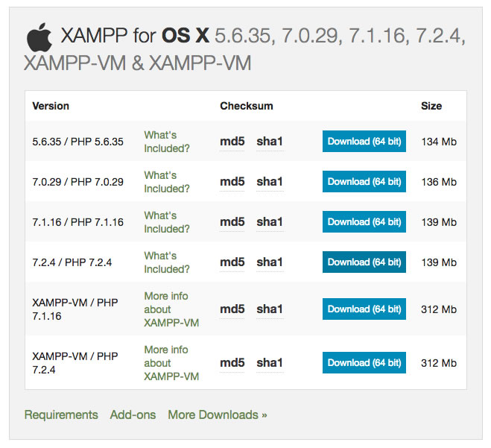Viewport: 491px width, 448px height.
Task: Show sha1 checksum for 7.1.16
Action: pos(270,222)
